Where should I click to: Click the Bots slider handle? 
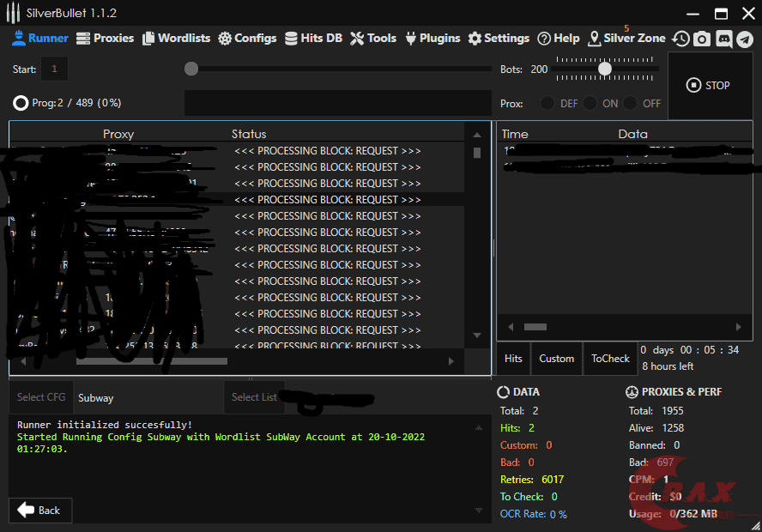coord(605,69)
